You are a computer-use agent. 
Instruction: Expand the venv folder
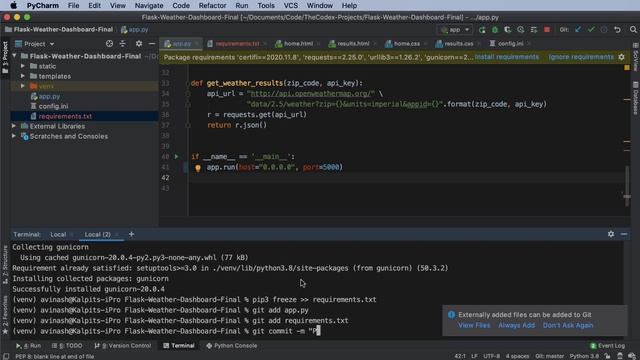[x=23, y=86]
